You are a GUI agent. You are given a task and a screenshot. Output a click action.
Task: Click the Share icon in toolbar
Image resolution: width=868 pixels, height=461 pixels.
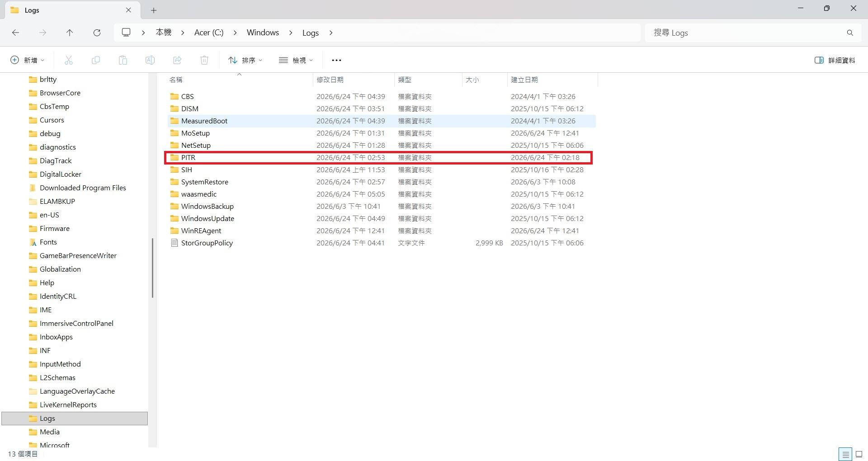tap(177, 60)
